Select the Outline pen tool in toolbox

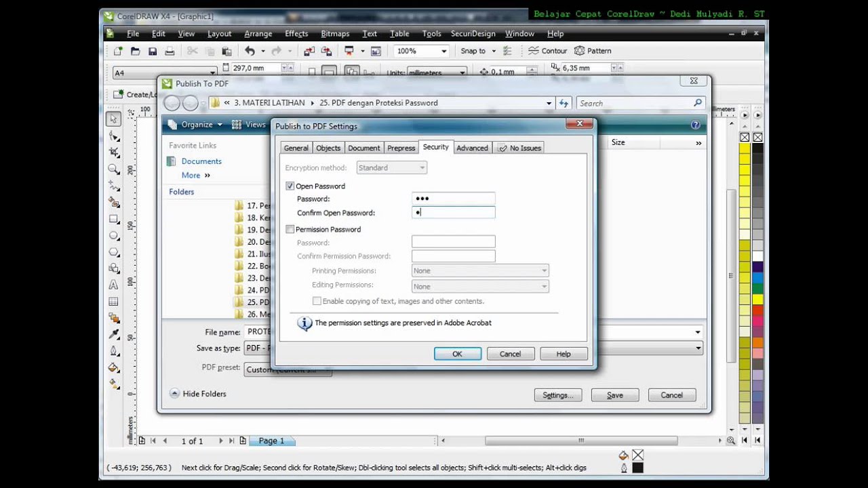point(114,351)
